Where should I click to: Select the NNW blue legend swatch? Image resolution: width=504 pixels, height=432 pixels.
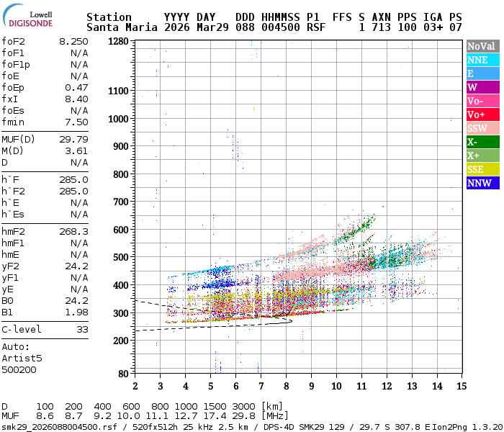482,184
